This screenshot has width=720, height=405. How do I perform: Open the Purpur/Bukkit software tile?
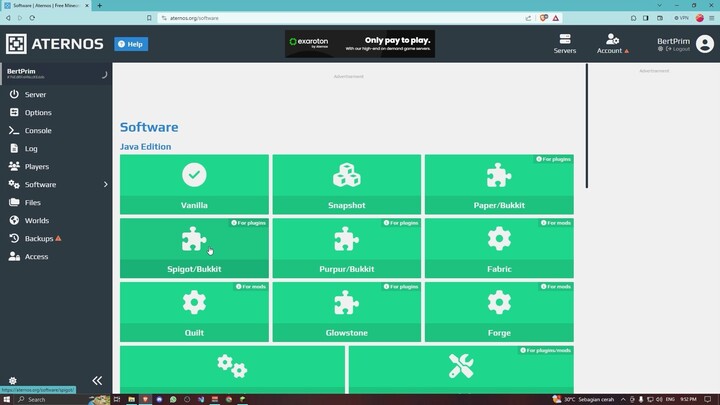point(347,248)
